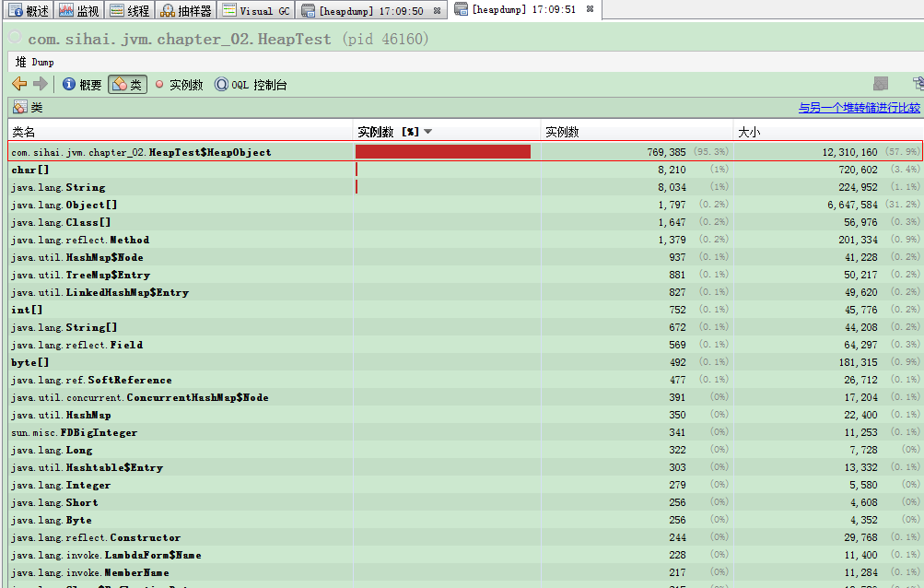Screen dimensions: 924x588
Task: Select the java.util.HashMap$Node row
Action: click(465, 257)
